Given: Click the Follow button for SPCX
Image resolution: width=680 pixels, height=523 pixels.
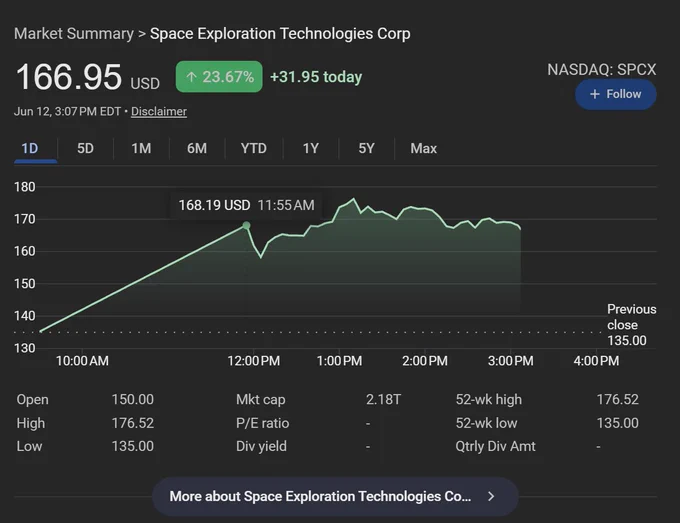Looking at the screenshot, I should 615,94.
